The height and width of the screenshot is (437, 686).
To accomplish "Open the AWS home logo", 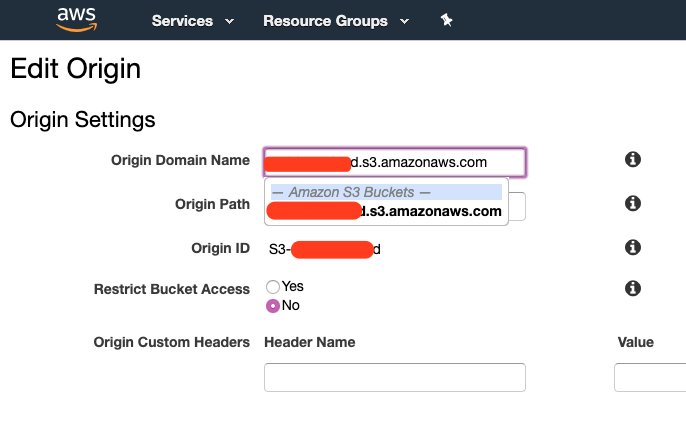I will click(77, 19).
